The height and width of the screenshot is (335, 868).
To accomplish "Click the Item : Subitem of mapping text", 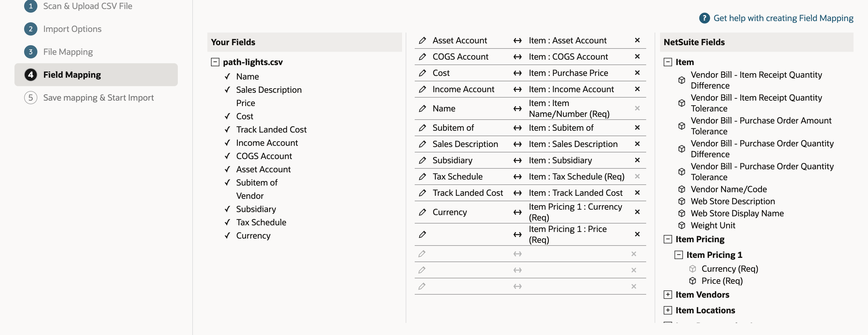I will click(x=561, y=128).
